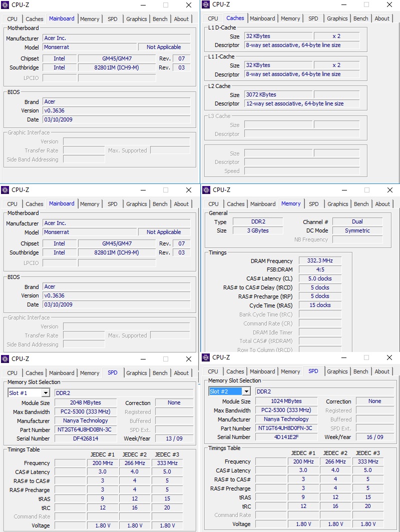
Task: Open SPD tab in the Caches window
Action: tap(313, 18)
